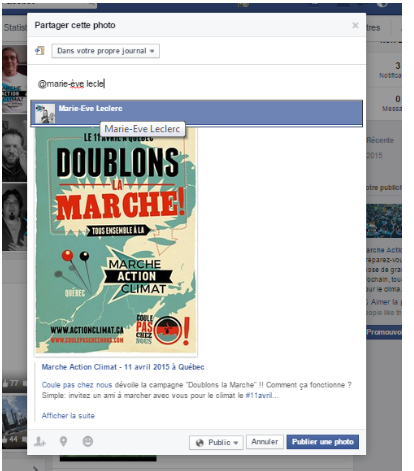The width and height of the screenshot is (414, 471).
Task: Select the Marie-Eve Leclerc suggestion
Action: click(x=196, y=113)
